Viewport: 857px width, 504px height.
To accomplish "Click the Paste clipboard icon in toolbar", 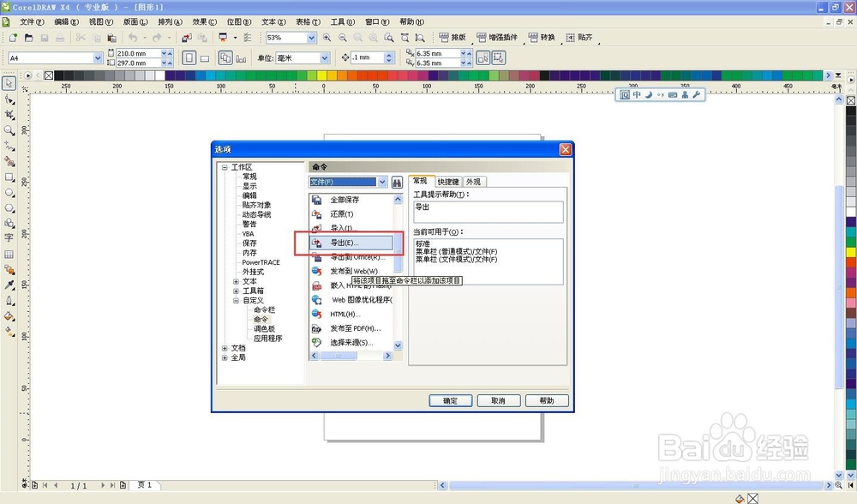I will (112, 38).
